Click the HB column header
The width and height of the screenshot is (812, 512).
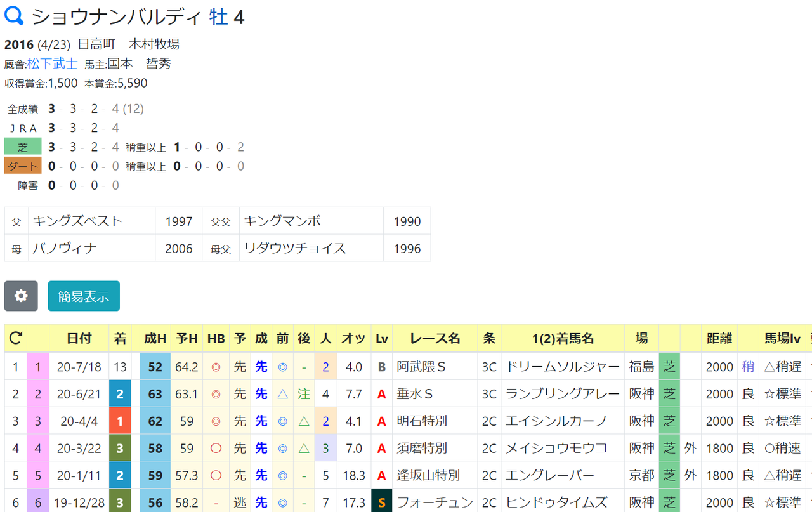[x=216, y=339]
